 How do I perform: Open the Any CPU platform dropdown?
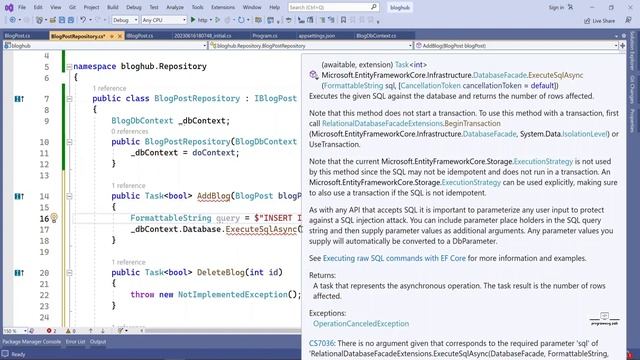164,20
